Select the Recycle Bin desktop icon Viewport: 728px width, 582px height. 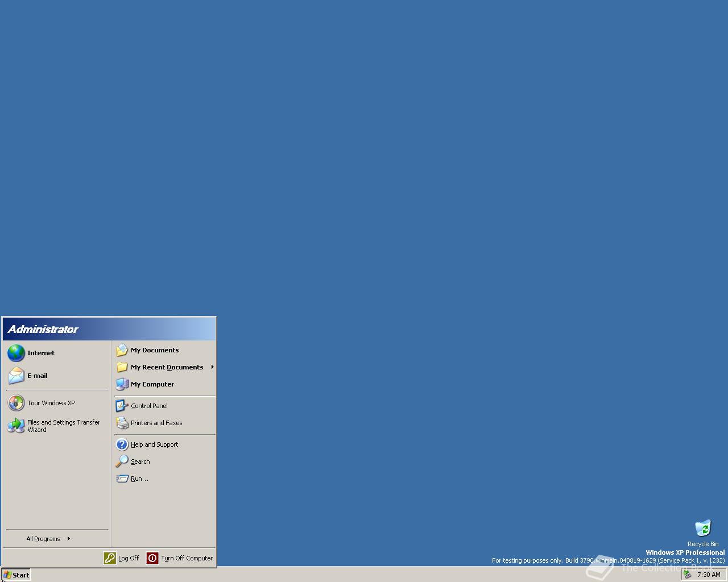point(703,528)
